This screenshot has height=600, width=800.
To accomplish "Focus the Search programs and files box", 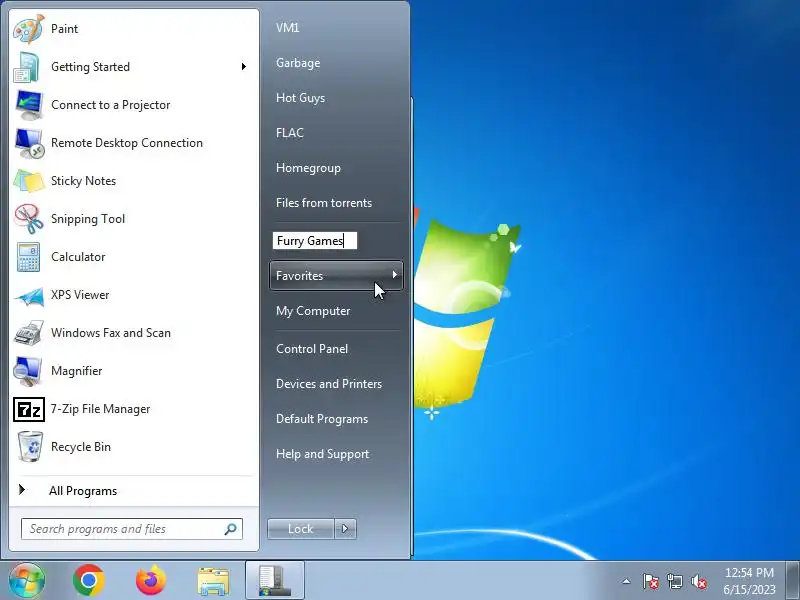I will 132,529.
